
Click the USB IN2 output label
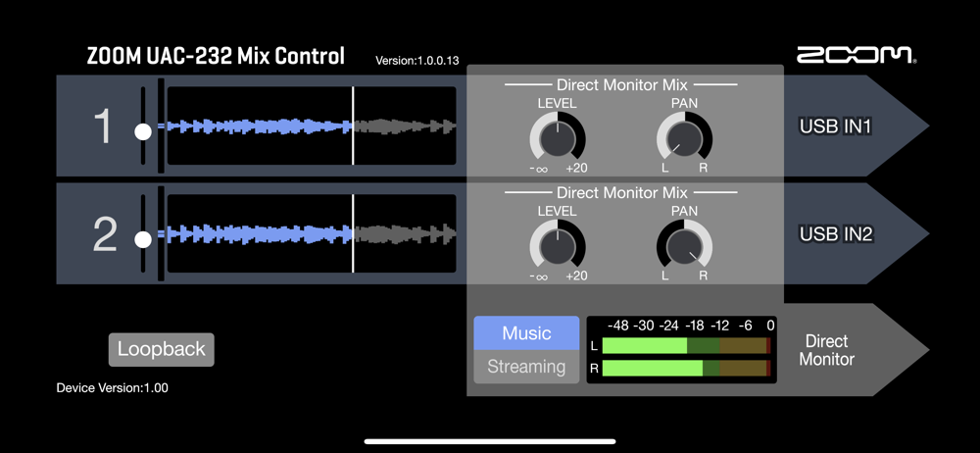(836, 234)
